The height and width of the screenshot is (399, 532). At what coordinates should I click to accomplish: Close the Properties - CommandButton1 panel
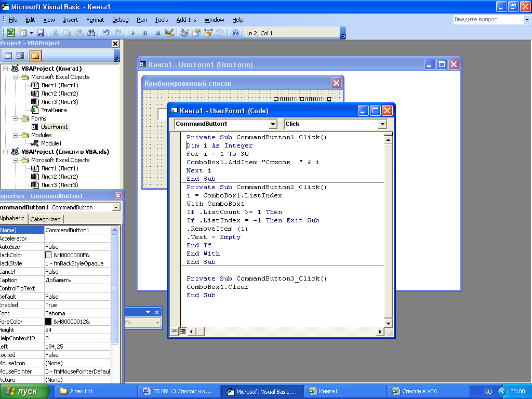[x=118, y=195]
